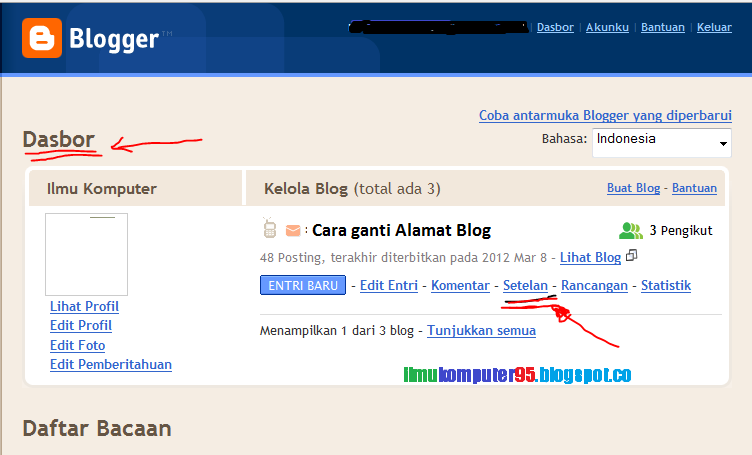Open the Lihat Profil link
Image resolution: width=752 pixels, height=455 pixels.
point(84,306)
